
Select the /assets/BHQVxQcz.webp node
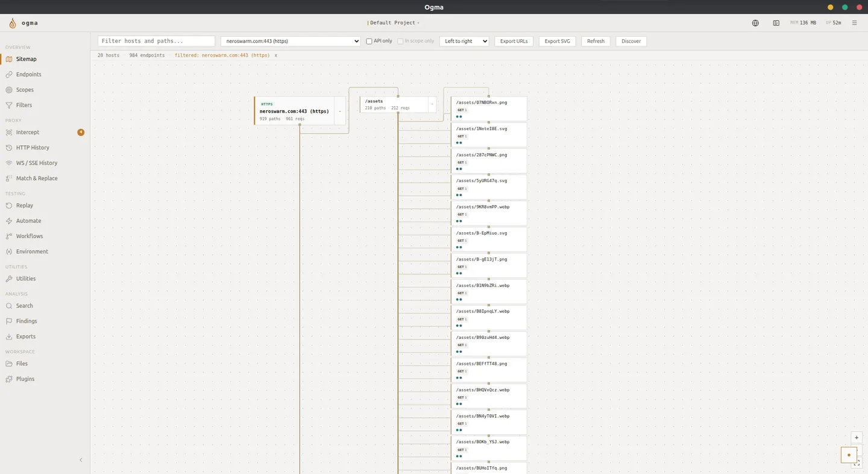tap(489, 396)
